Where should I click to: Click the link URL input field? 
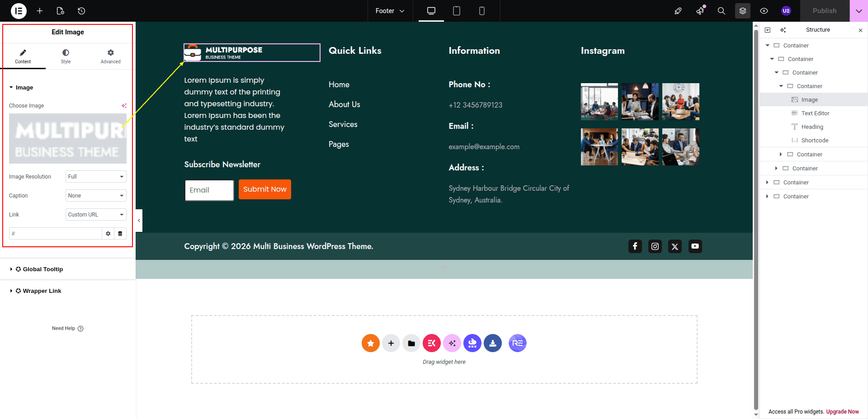(x=56, y=234)
